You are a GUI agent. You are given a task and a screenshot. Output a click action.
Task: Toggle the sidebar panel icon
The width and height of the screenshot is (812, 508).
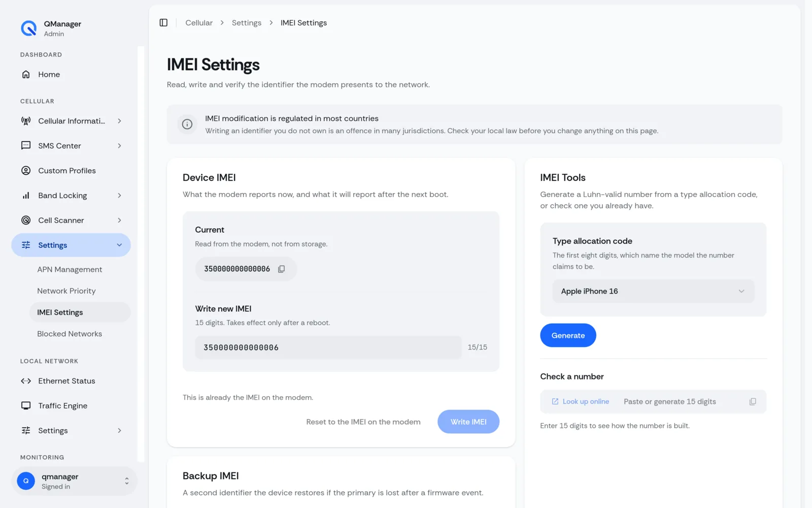pos(163,23)
